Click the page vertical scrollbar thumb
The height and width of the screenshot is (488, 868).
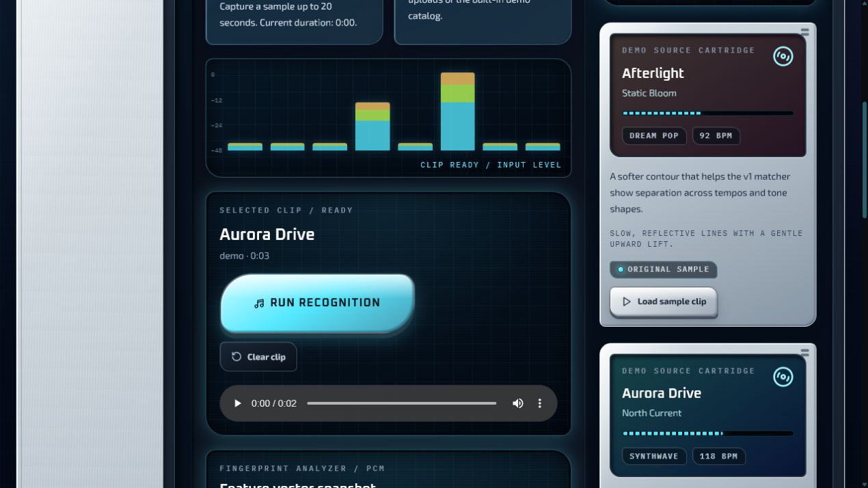(865, 160)
